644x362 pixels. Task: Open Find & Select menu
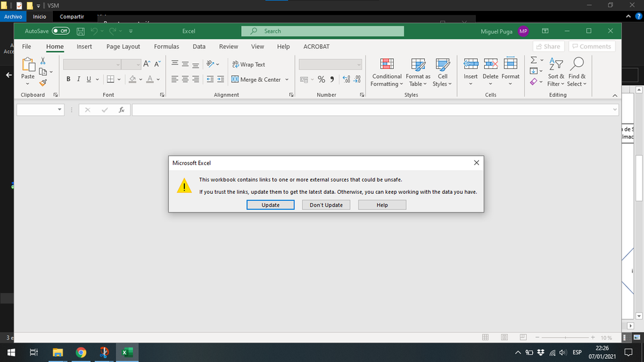click(x=577, y=72)
